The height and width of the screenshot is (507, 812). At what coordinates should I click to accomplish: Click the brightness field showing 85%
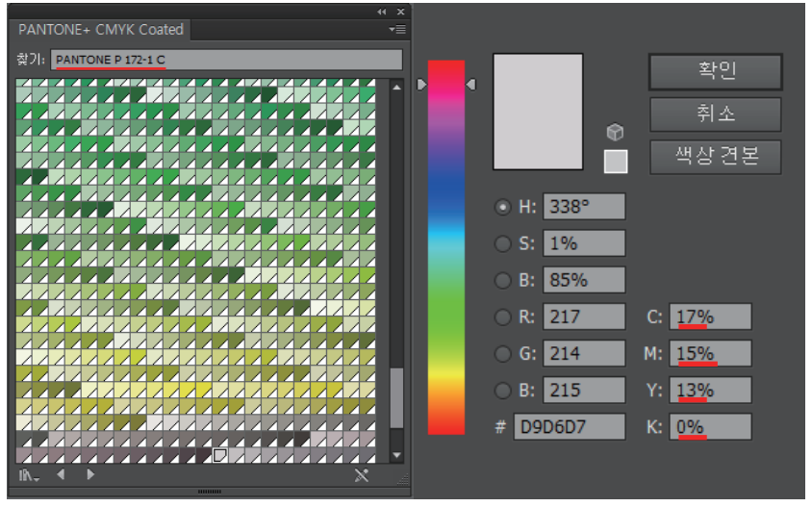(x=584, y=280)
